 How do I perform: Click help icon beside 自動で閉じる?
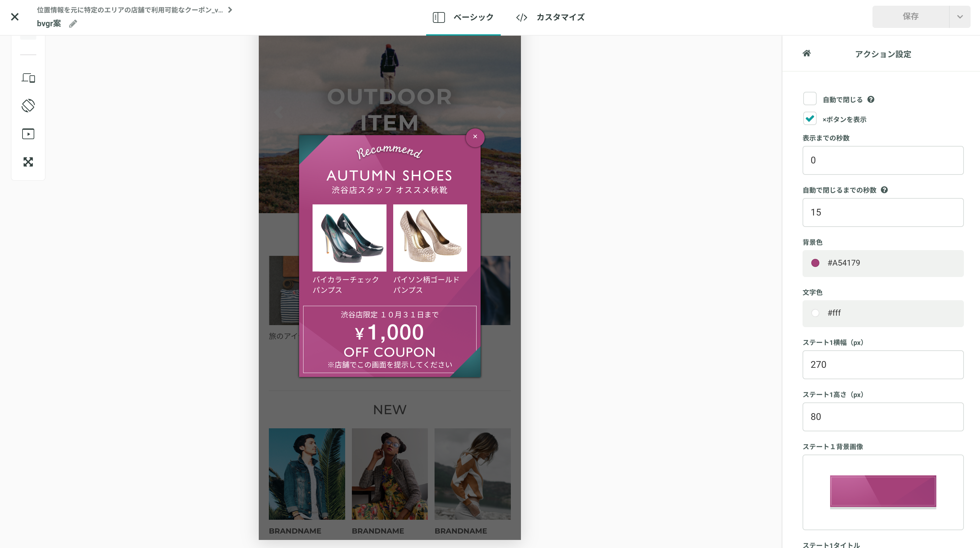871,99
